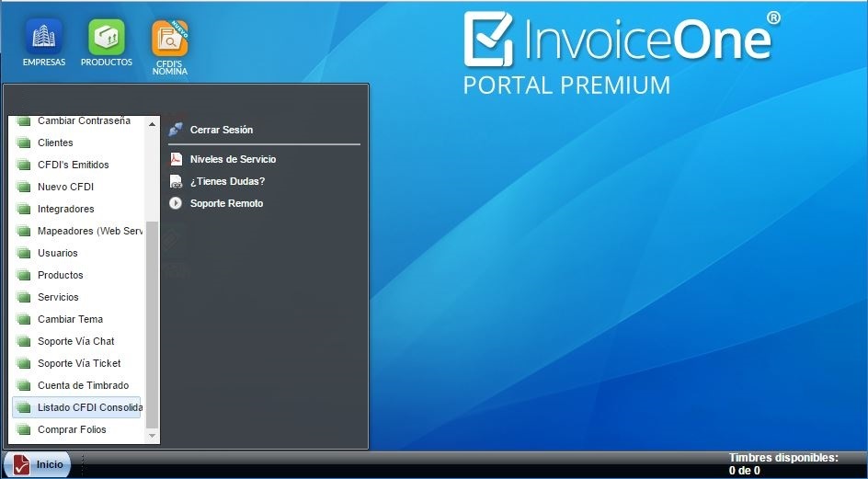
Task: Open the Niveles de Servicio link
Action: (x=233, y=159)
